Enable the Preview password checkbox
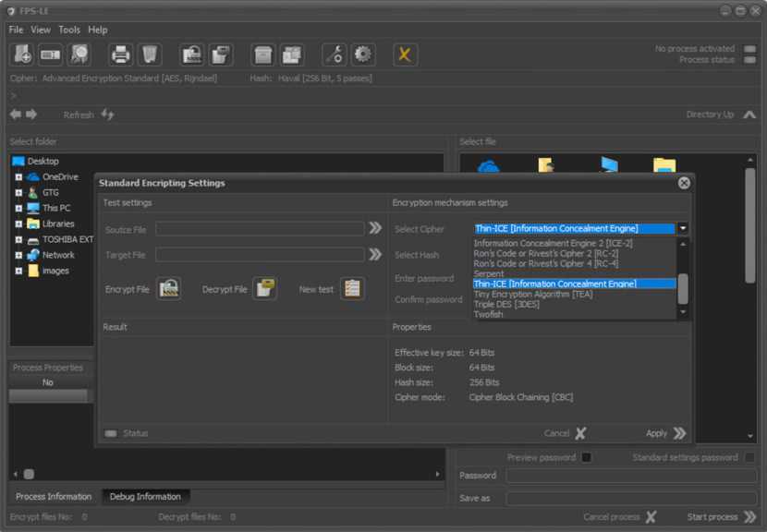The width and height of the screenshot is (767, 532). point(586,457)
